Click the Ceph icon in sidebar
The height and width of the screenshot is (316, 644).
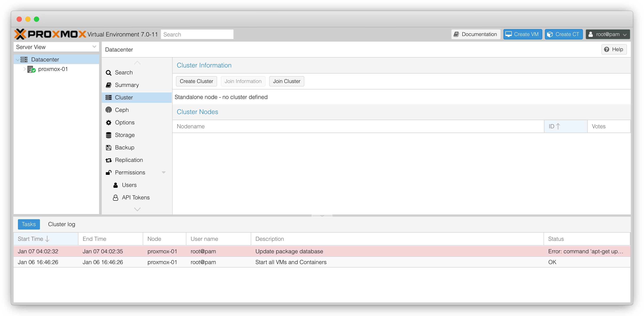[x=108, y=110]
